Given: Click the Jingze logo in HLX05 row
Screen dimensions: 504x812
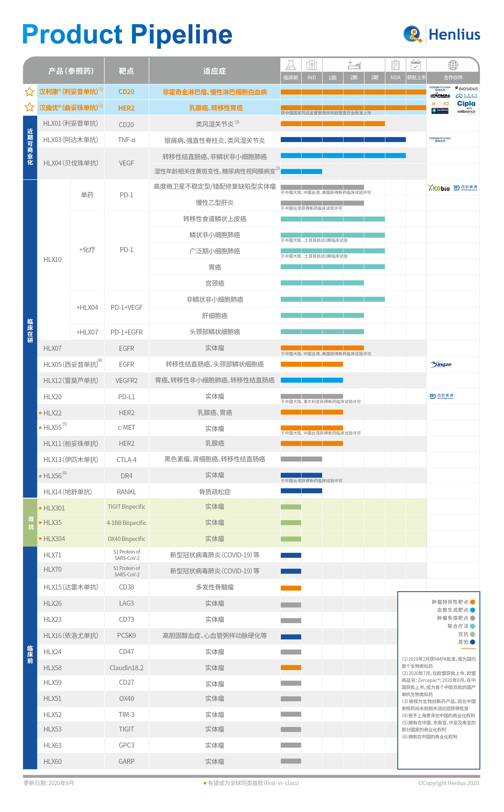Looking at the screenshot, I should point(441,364).
